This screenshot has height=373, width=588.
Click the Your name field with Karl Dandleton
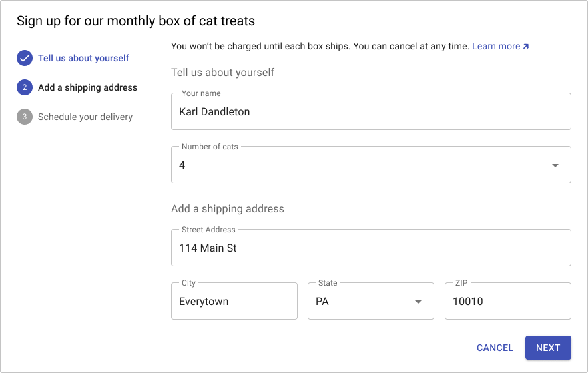(x=371, y=111)
